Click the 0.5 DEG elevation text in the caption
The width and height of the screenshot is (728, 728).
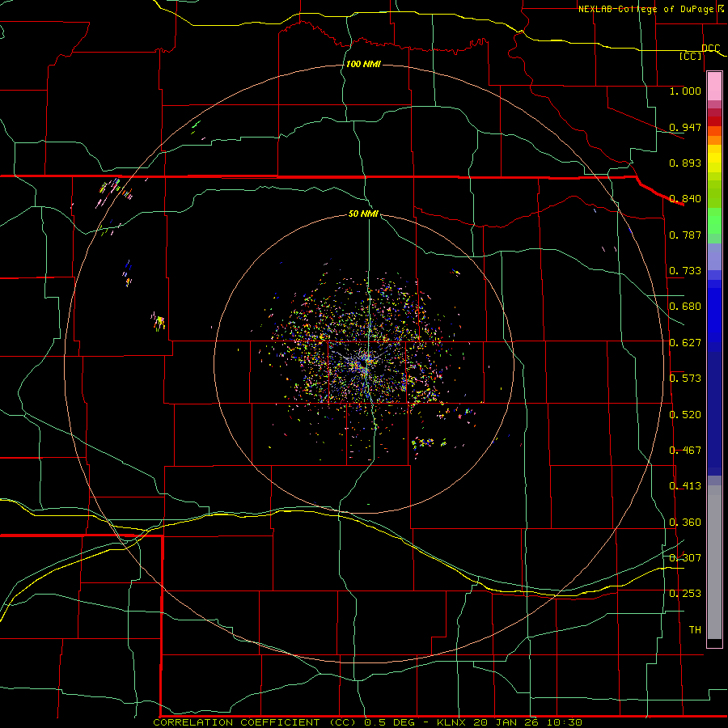(x=388, y=722)
